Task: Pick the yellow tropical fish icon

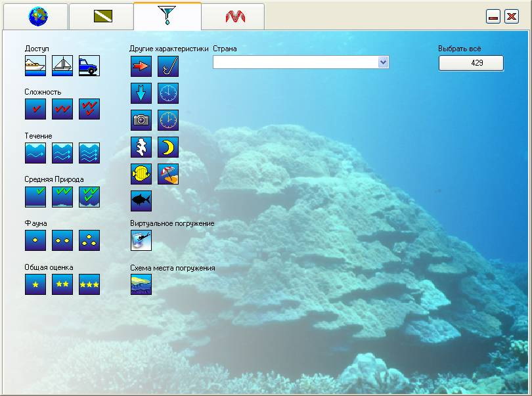Action: tap(141, 174)
